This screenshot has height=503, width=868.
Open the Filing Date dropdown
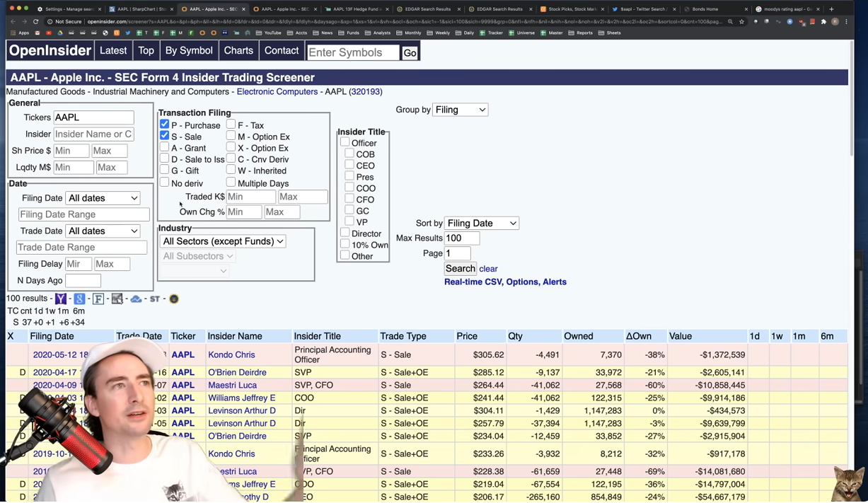[103, 198]
